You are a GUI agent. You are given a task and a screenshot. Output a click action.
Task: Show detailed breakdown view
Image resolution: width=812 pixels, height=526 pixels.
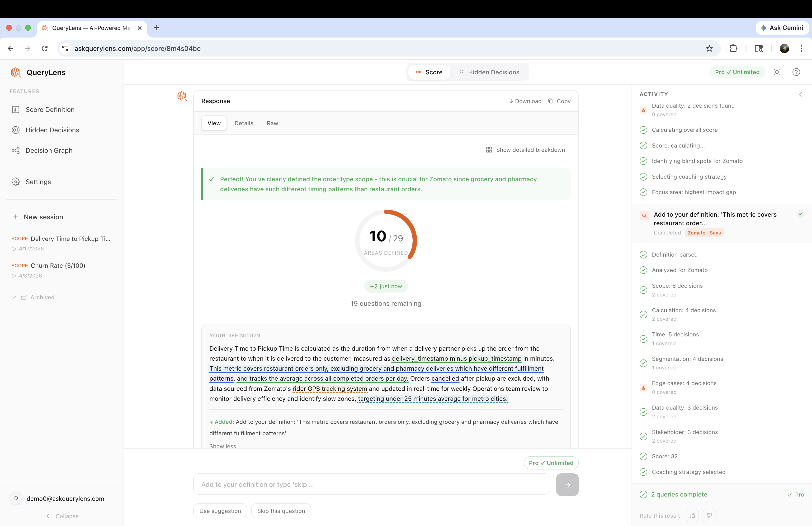pos(525,150)
